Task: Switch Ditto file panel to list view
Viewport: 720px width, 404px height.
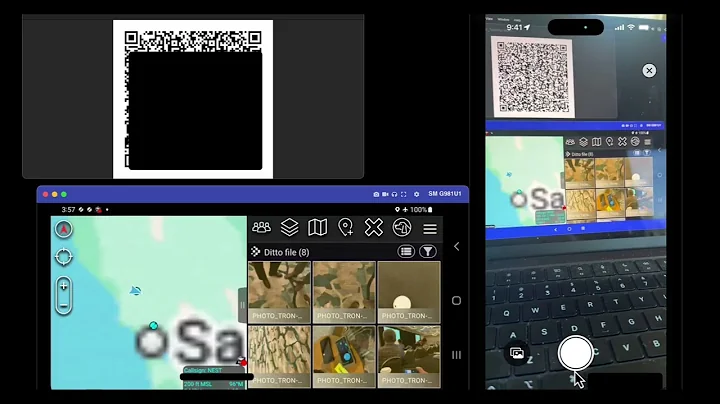Action: click(x=406, y=252)
